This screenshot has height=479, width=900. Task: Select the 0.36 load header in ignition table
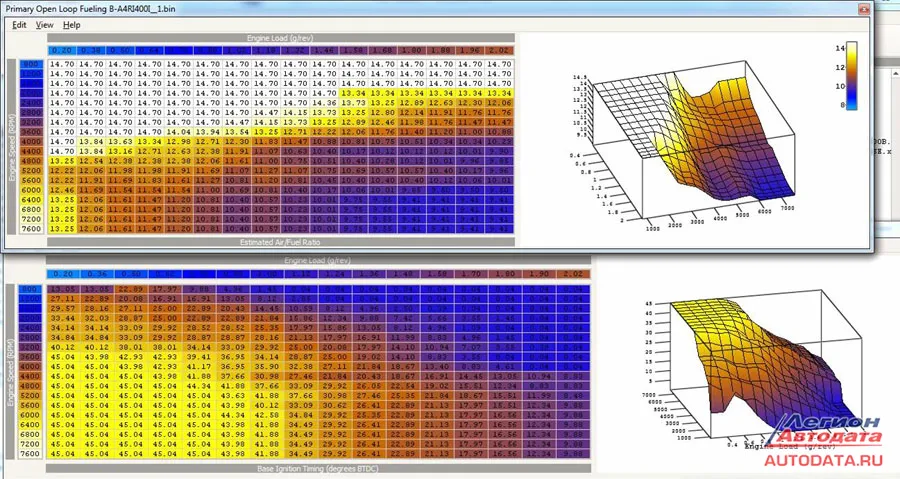pyautogui.click(x=97, y=274)
